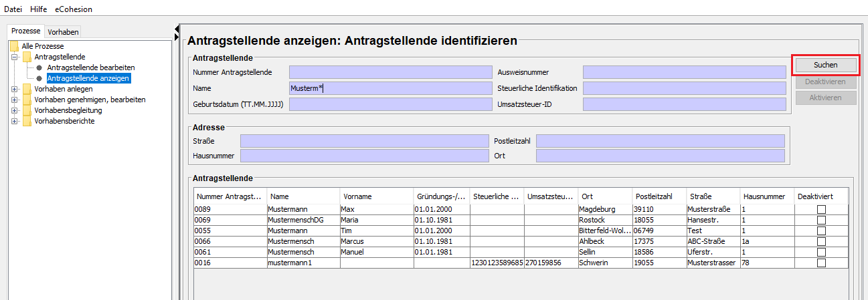Click bullet icon beside Antragstellende bearbeiten
Screen dimensions: 868x300
coord(39,67)
